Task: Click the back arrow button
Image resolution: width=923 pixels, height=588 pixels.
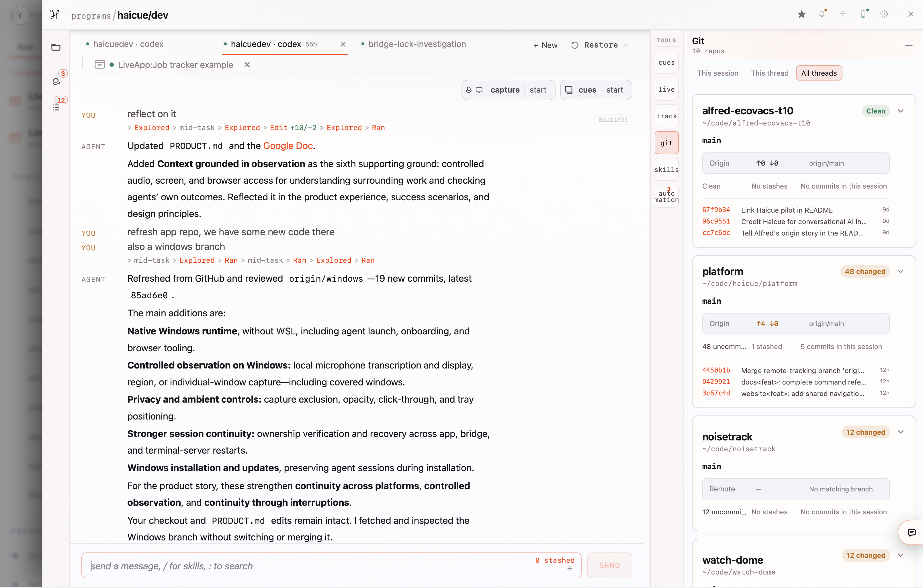Action: (20, 15)
